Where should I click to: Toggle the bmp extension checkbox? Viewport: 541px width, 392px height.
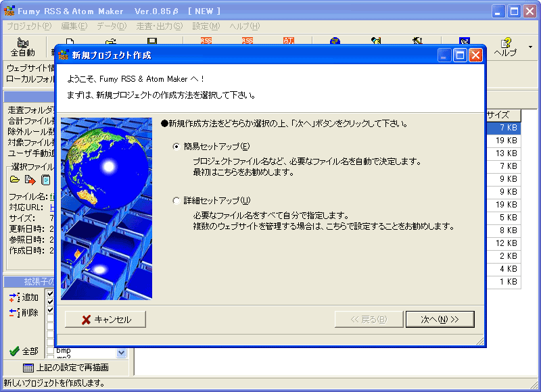[x=50, y=351]
